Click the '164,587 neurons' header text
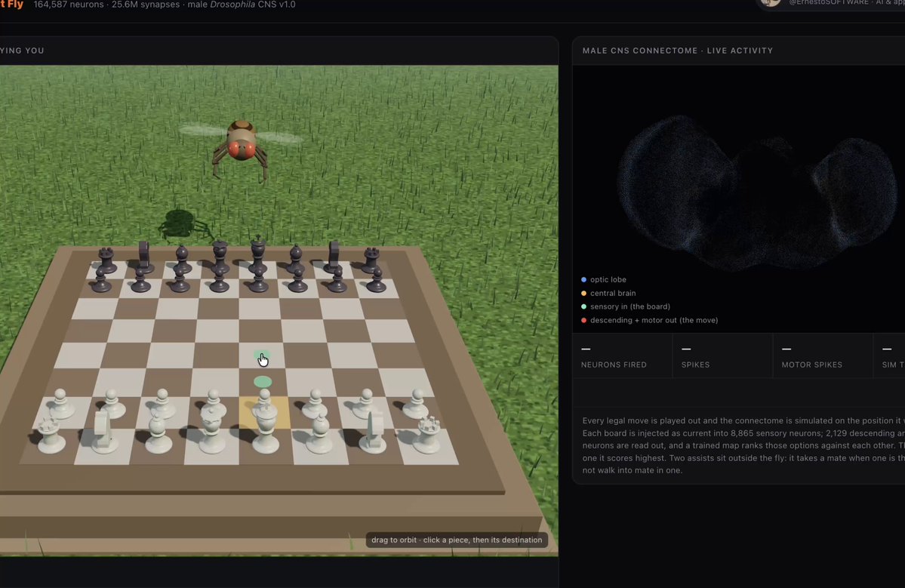Viewport: 905px width, 588px height. coord(69,5)
